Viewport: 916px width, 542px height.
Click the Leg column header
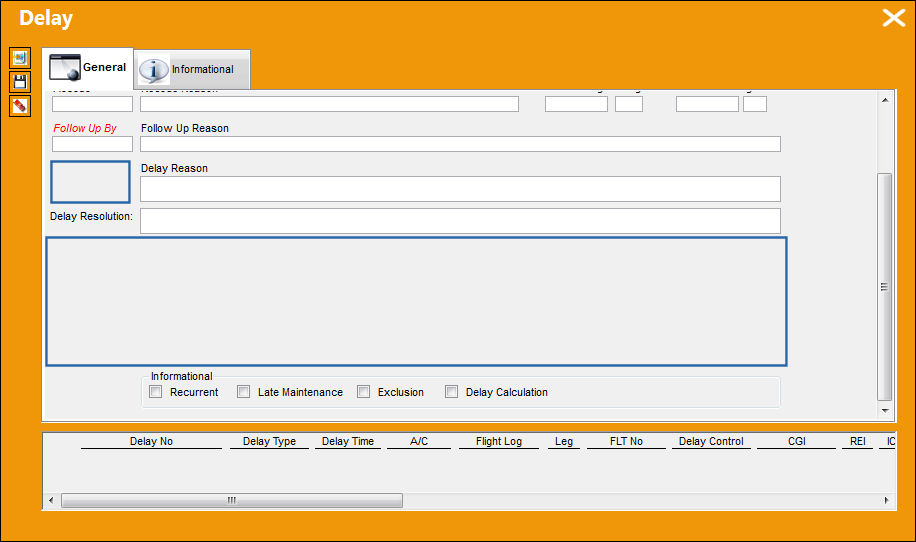pyautogui.click(x=564, y=442)
